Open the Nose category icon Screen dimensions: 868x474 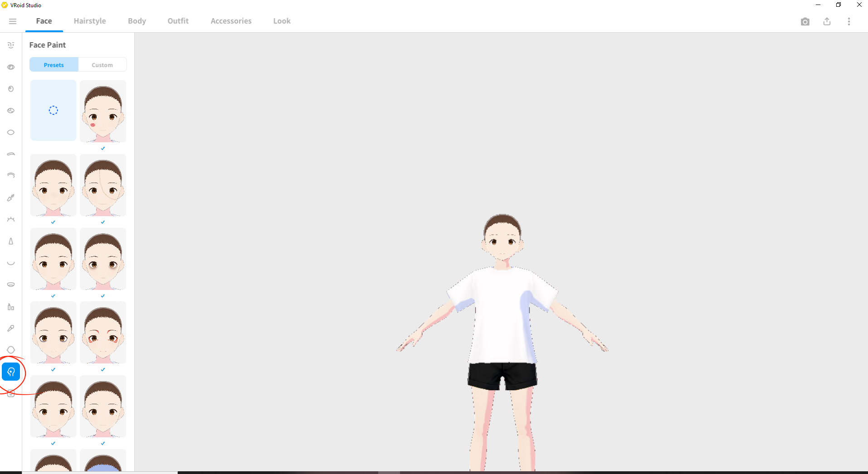(11, 241)
